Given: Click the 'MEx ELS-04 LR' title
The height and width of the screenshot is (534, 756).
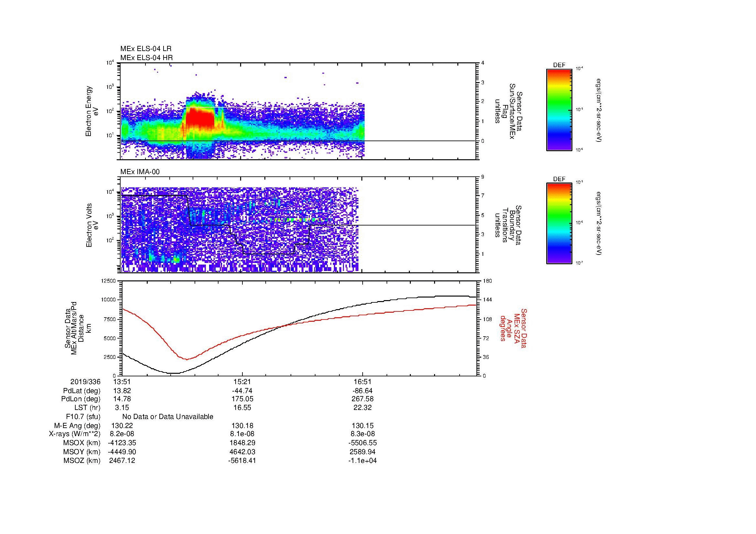Looking at the screenshot, I should [x=146, y=49].
